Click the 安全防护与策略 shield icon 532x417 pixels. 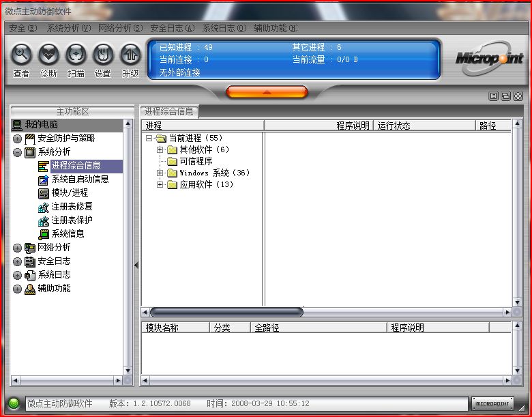[30, 139]
